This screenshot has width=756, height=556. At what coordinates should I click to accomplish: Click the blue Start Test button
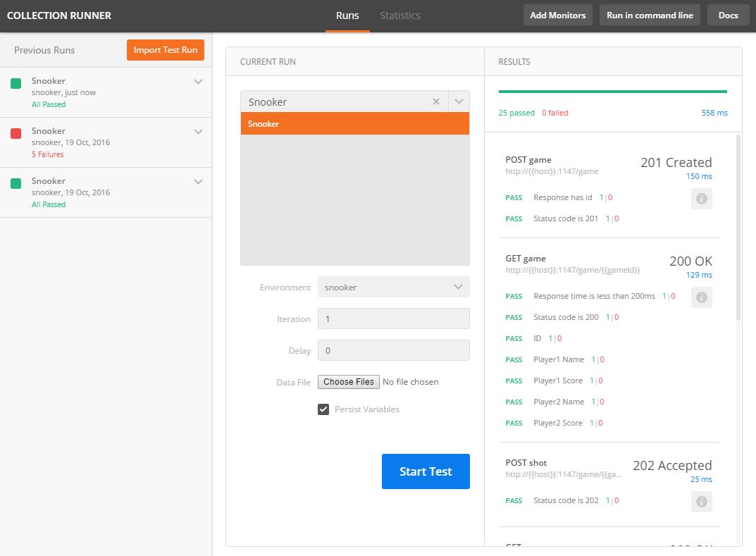coord(426,471)
